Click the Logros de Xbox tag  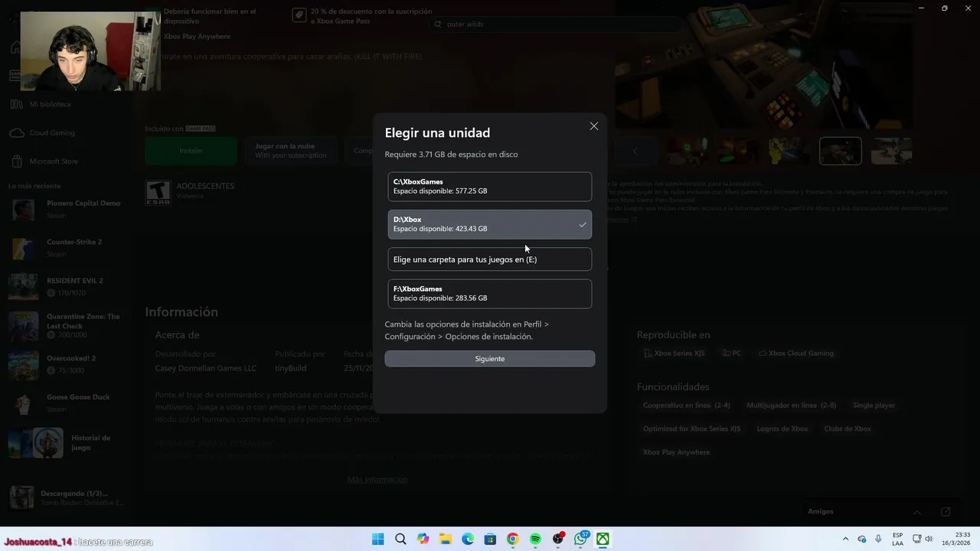point(782,429)
